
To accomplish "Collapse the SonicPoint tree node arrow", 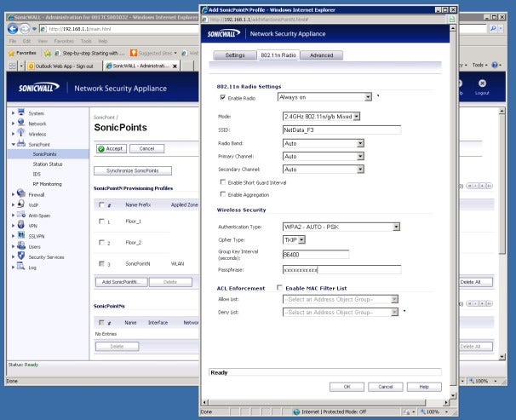I will 13,144.
